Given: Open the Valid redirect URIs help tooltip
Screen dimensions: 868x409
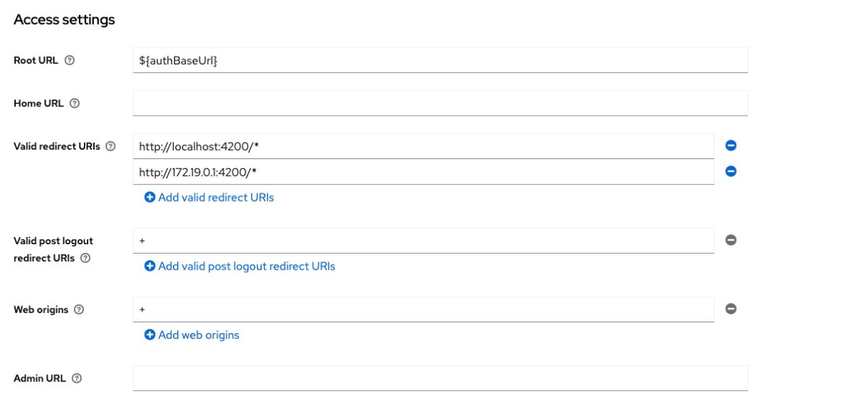Looking at the screenshot, I should (111, 146).
